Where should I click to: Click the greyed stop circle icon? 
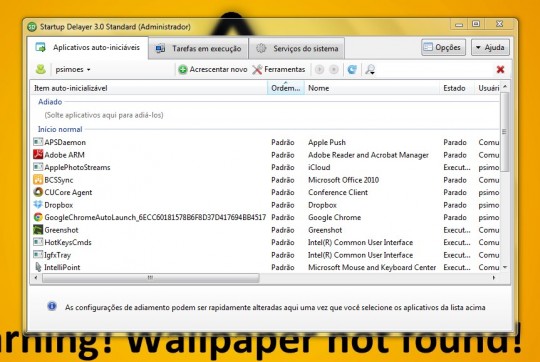(x=333, y=70)
